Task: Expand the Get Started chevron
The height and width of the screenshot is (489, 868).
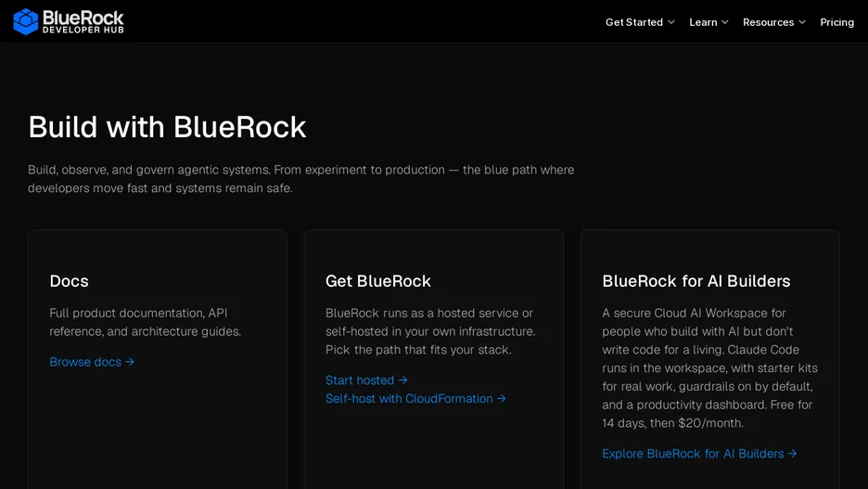Action: [x=670, y=22]
